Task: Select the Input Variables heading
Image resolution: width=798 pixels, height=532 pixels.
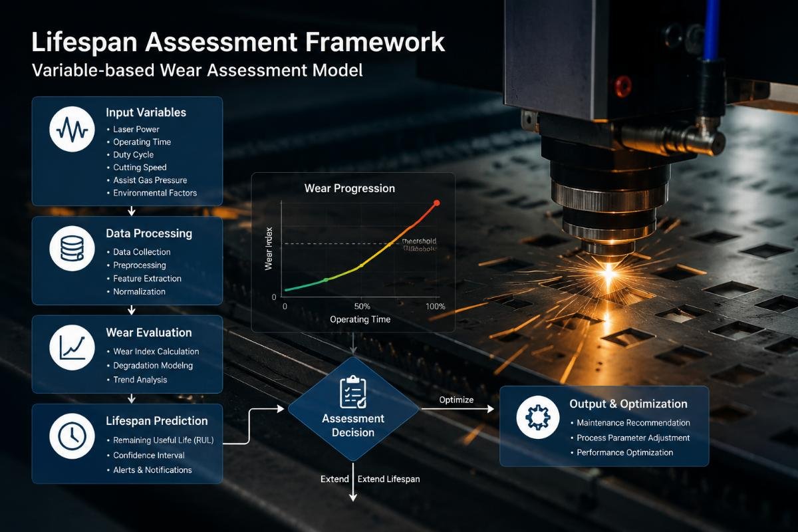Action: (x=146, y=112)
